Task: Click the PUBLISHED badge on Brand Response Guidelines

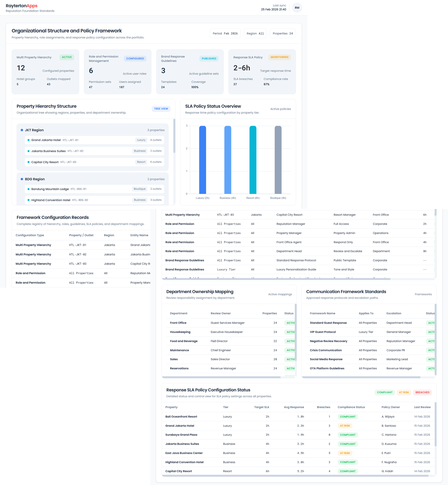Action: (x=209, y=58)
